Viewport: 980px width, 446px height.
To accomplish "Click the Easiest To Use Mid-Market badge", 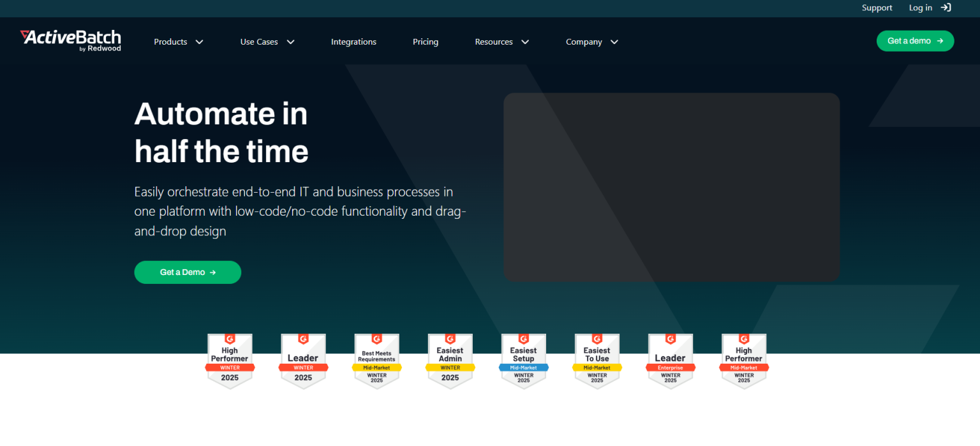I will (597, 361).
